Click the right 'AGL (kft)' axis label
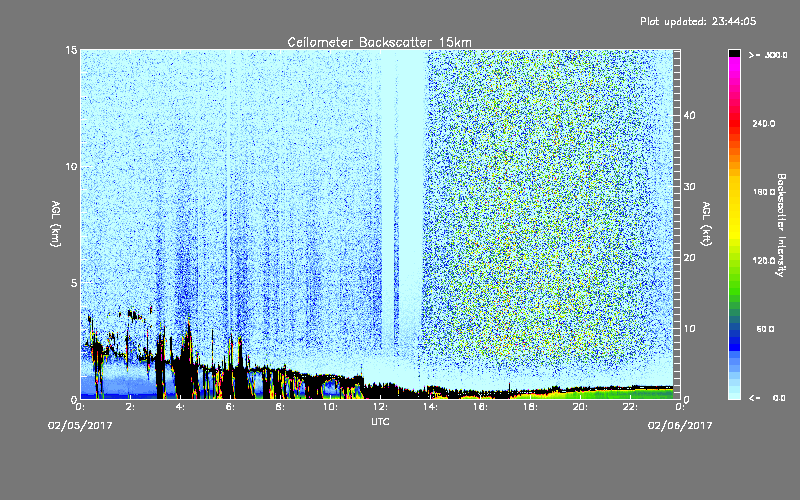The width and height of the screenshot is (800, 500). coord(706,224)
